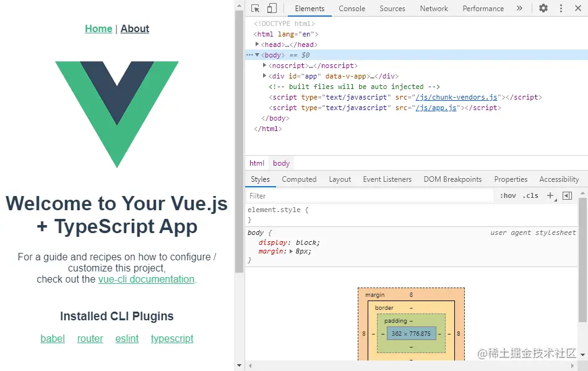
Task: Select the body breadcrumb
Action: click(x=281, y=163)
